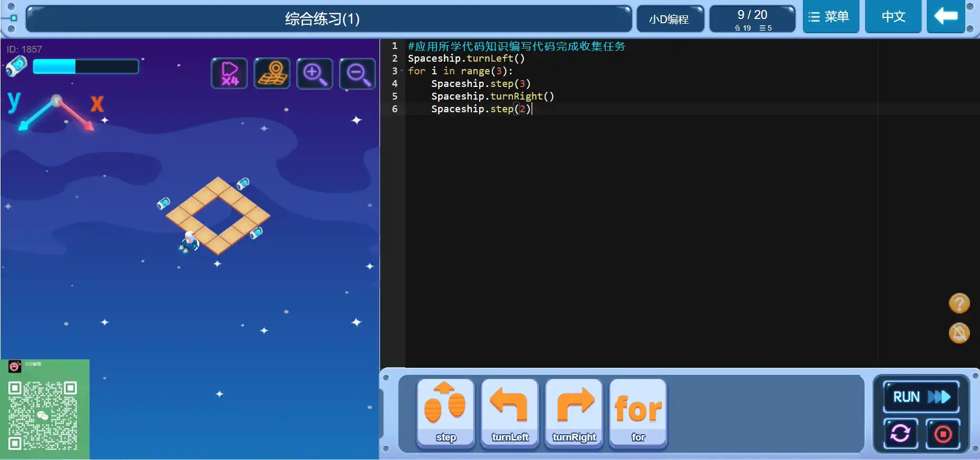Stop execution with the red stop button
The image size is (980, 460).
pyautogui.click(x=943, y=434)
